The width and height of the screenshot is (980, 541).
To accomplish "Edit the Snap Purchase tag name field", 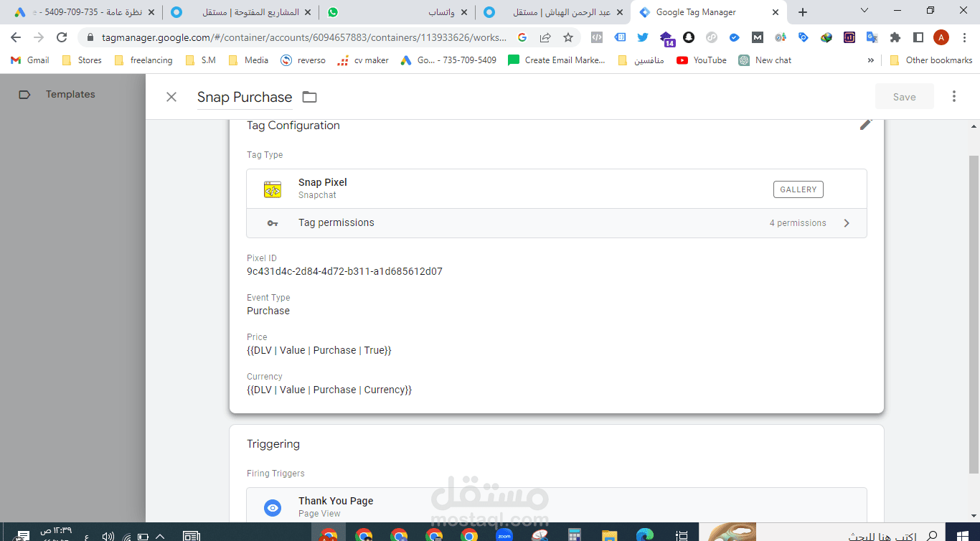I will point(245,97).
